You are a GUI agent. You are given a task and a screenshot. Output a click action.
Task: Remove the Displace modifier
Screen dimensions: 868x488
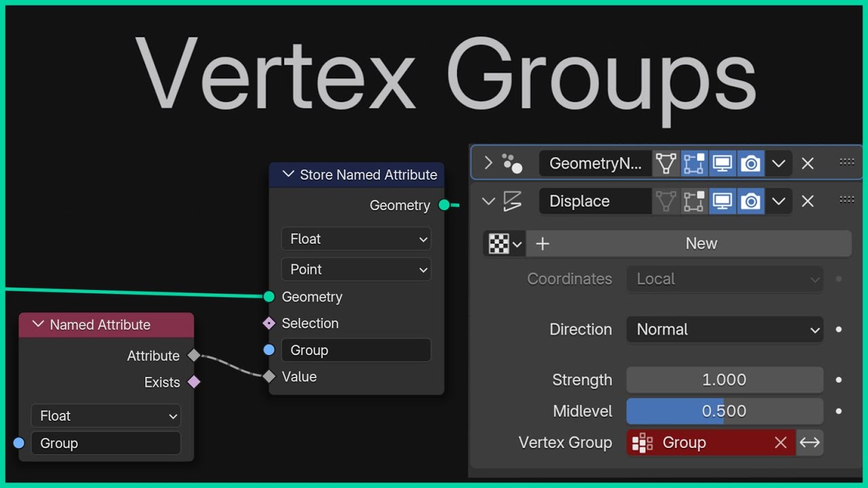pyautogui.click(x=808, y=201)
